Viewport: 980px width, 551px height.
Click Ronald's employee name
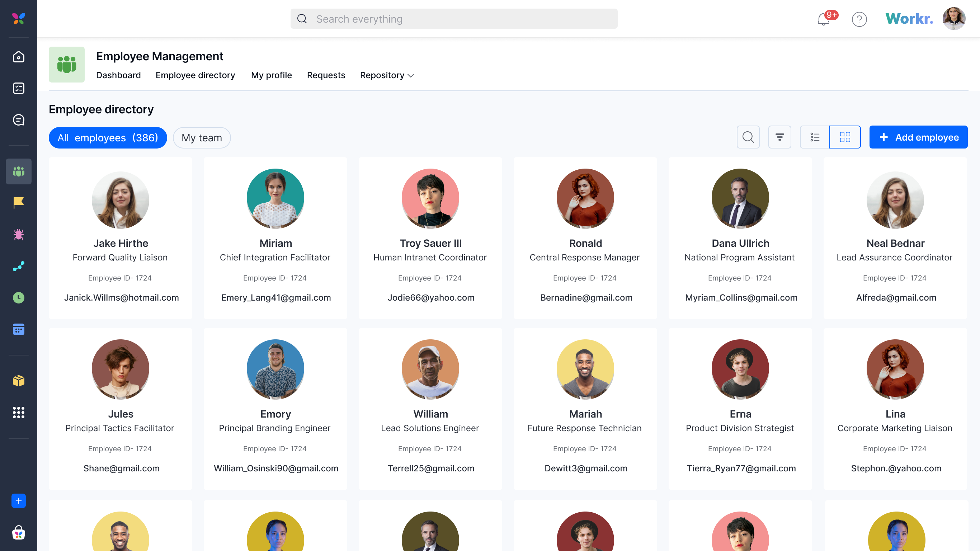pos(585,243)
